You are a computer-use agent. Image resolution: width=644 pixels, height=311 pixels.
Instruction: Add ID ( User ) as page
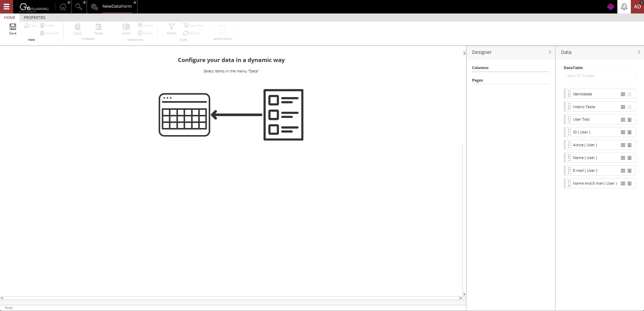(630, 132)
